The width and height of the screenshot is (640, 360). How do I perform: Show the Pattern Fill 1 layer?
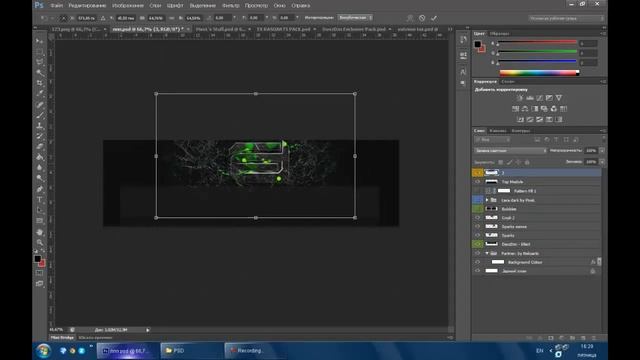477,191
